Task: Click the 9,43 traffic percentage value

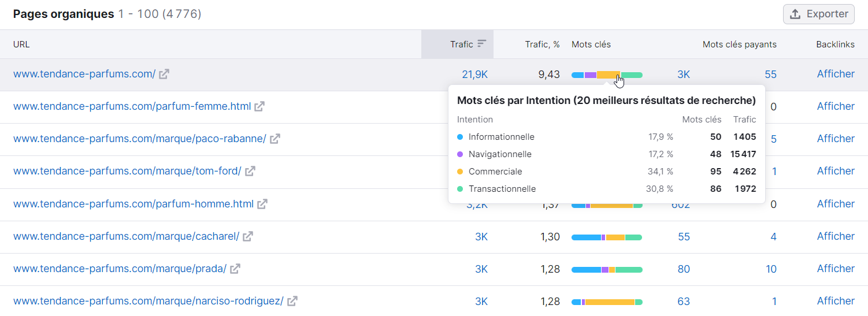Action: pyautogui.click(x=549, y=75)
